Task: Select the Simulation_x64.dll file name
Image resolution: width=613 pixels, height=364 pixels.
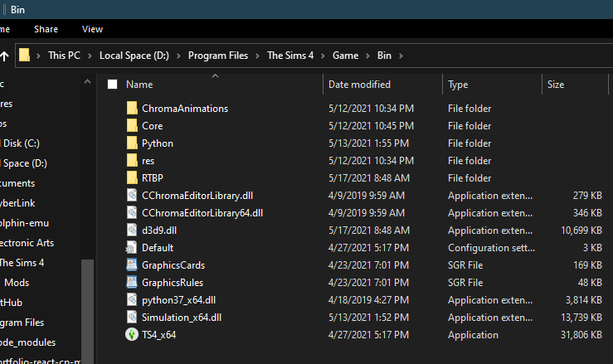Action: click(x=182, y=317)
